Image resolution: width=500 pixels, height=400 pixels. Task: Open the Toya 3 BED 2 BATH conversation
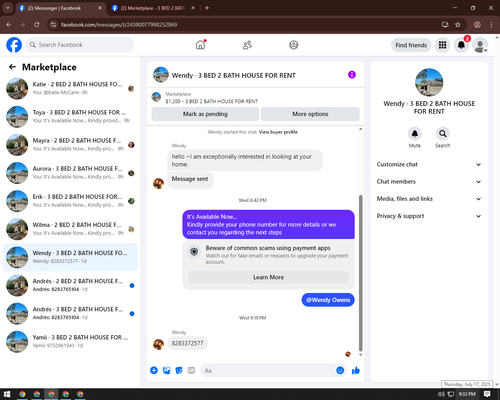70,116
